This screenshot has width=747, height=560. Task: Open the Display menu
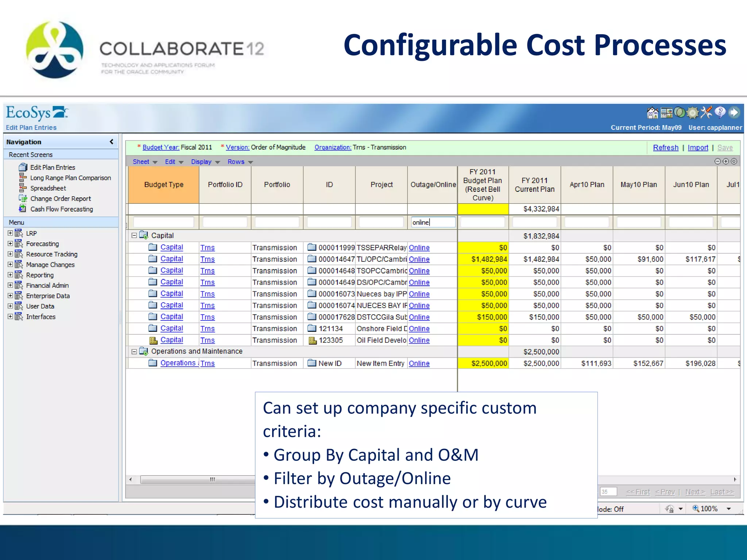[x=205, y=162]
